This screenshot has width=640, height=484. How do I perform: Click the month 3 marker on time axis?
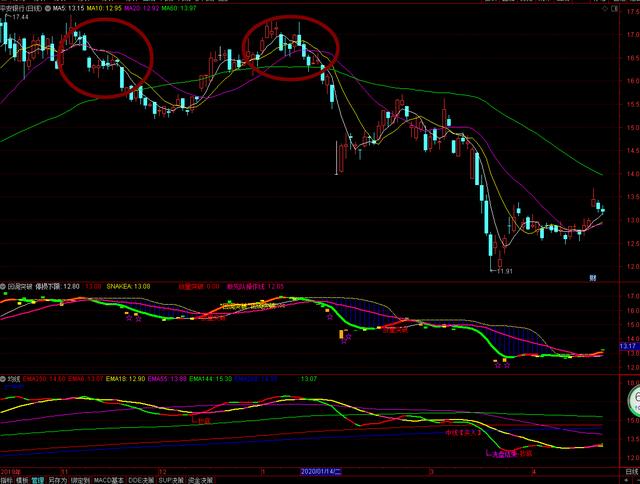[x=431, y=471]
